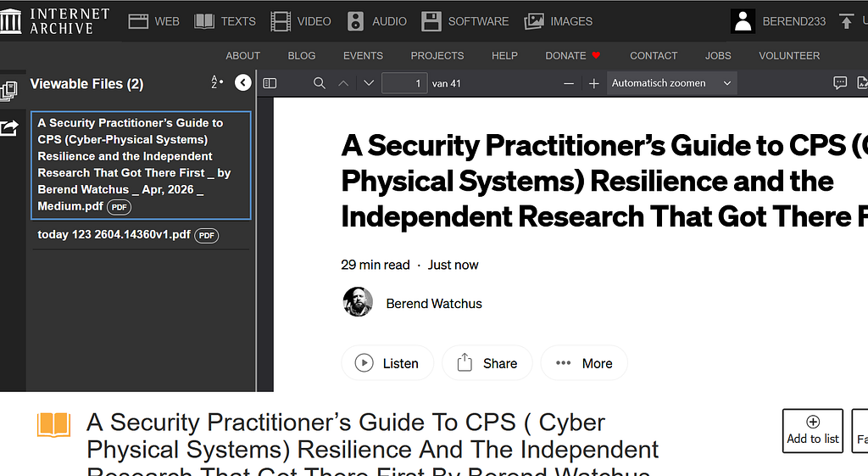Collapse the Viewable Files panel
Screen dimensions: 868x476
point(243,82)
